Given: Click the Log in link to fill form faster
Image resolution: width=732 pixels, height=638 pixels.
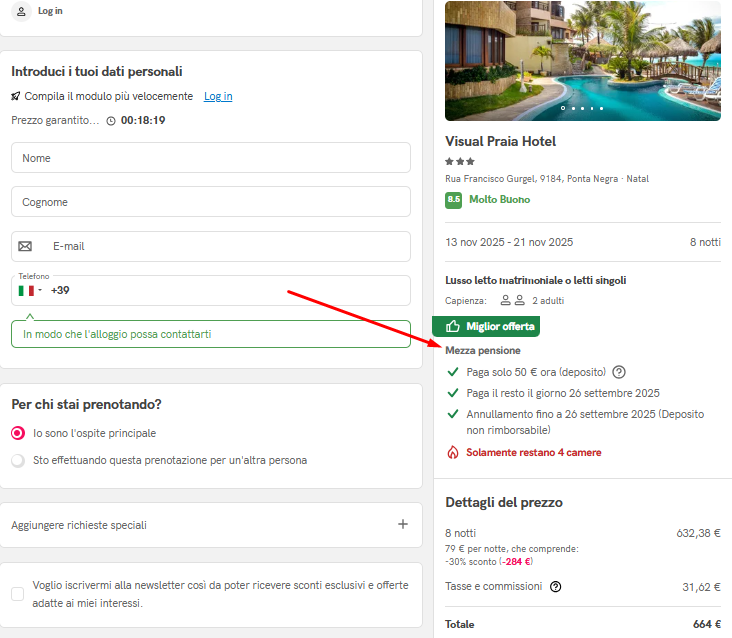Looking at the screenshot, I should click(218, 96).
